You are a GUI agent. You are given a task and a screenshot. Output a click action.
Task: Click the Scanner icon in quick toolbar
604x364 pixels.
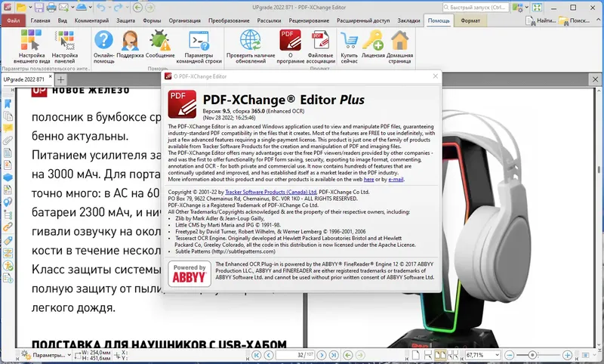[x=82, y=8]
